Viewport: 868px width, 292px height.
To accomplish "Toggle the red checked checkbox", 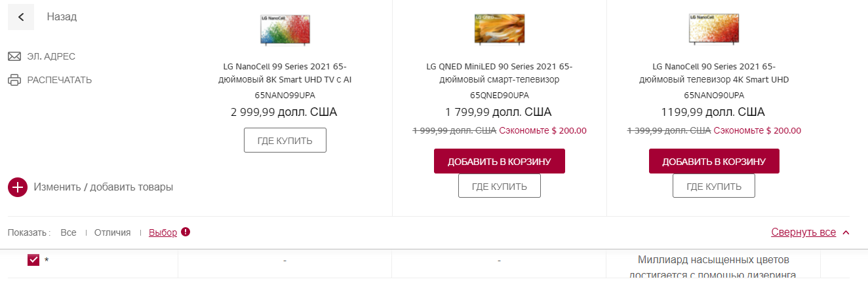I will coord(33,261).
